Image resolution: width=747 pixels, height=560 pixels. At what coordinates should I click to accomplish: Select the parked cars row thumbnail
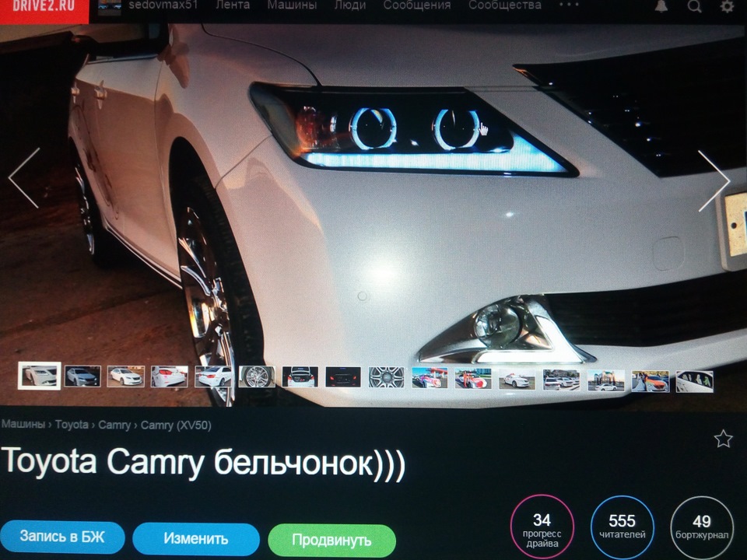click(x=561, y=380)
